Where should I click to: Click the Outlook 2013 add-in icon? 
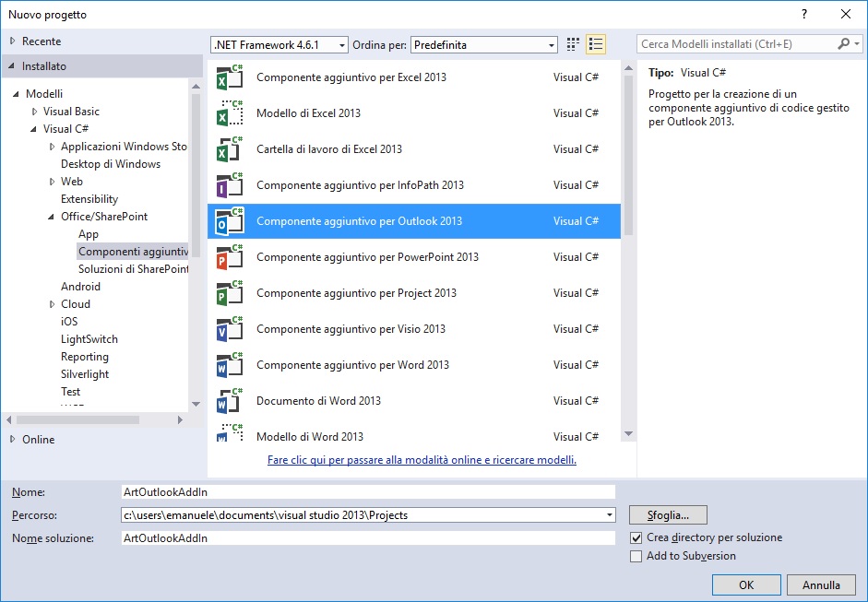[x=230, y=221]
